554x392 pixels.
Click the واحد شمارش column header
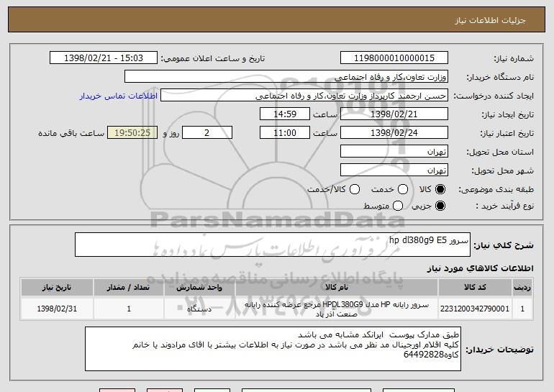point(199,288)
